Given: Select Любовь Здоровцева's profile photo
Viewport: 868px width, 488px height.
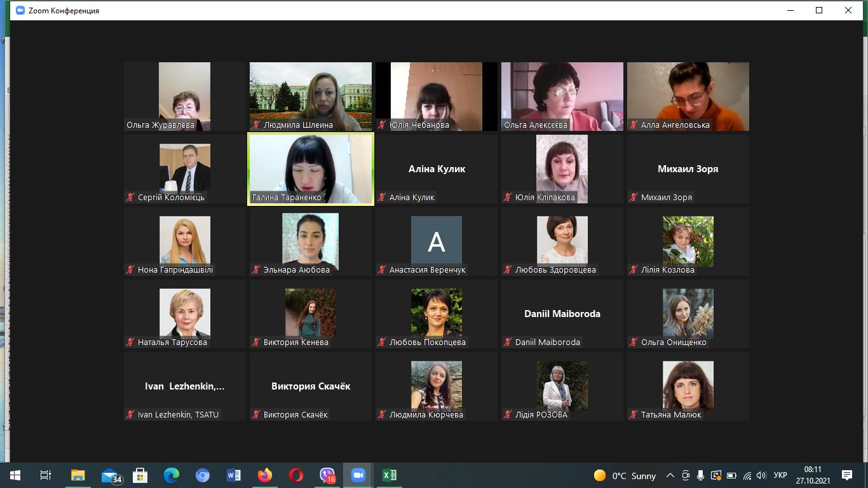Looking at the screenshot, I should click(562, 240).
